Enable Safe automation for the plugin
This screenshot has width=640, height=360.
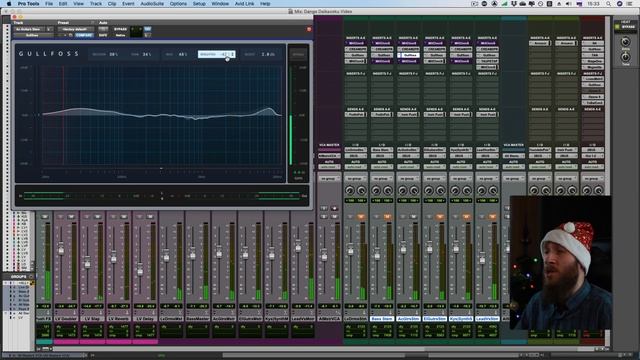[103, 36]
